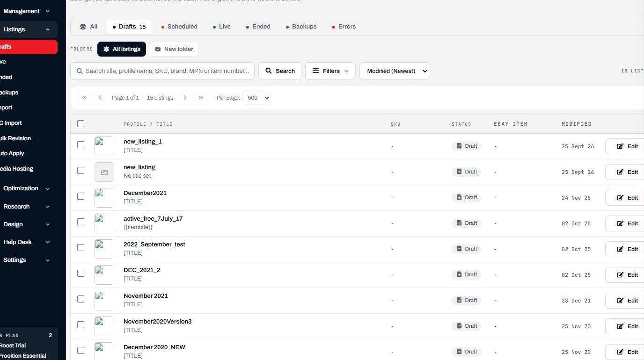Select the checkbox for November 2021
644x360 pixels.
coord(80,299)
